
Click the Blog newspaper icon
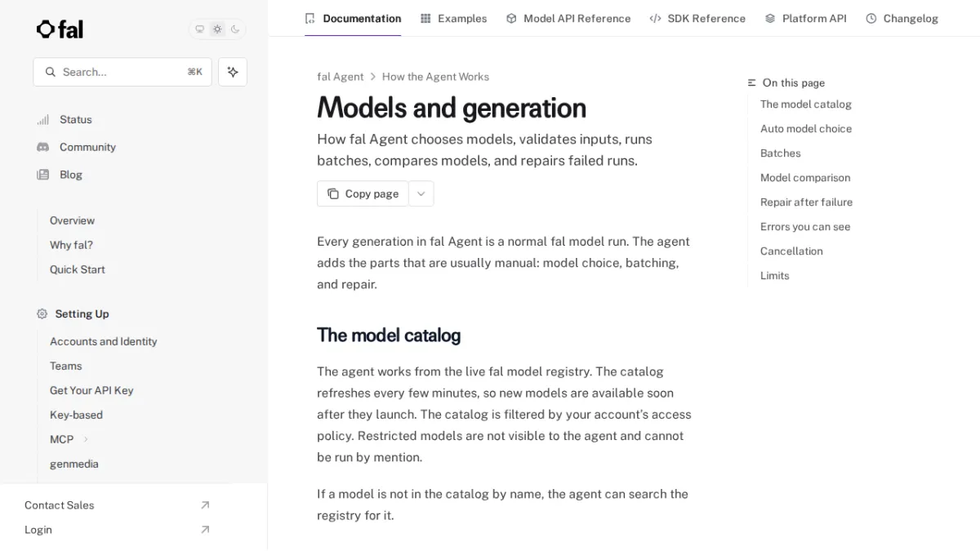(42, 175)
